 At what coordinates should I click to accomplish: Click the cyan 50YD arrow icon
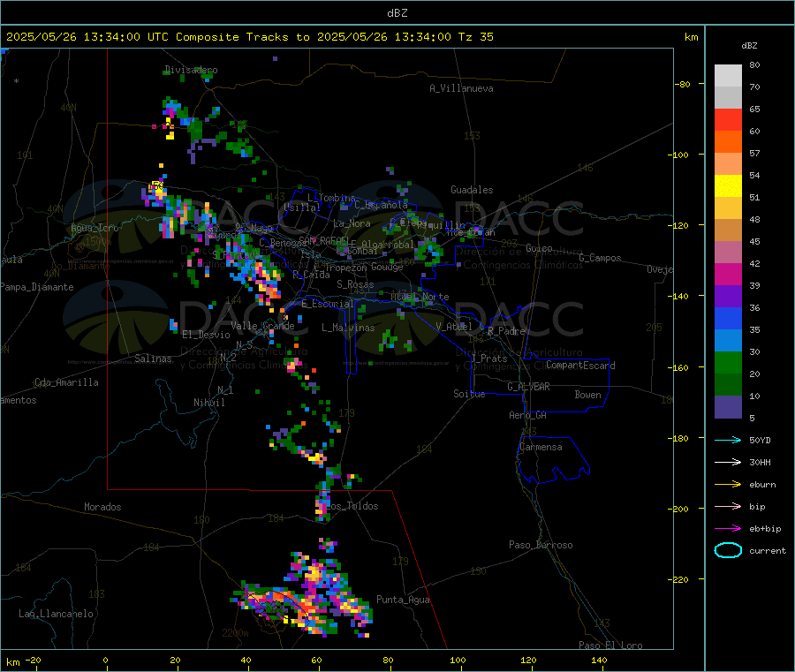pyautogui.click(x=728, y=440)
